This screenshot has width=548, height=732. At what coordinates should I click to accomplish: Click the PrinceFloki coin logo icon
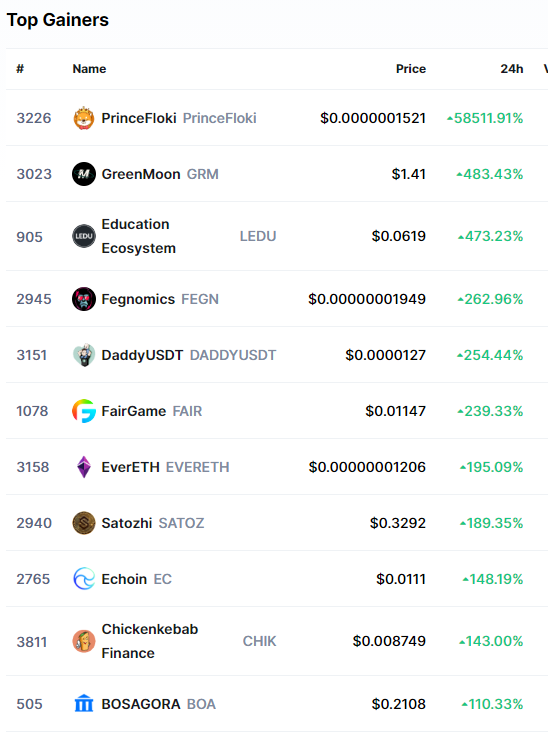pos(84,118)
